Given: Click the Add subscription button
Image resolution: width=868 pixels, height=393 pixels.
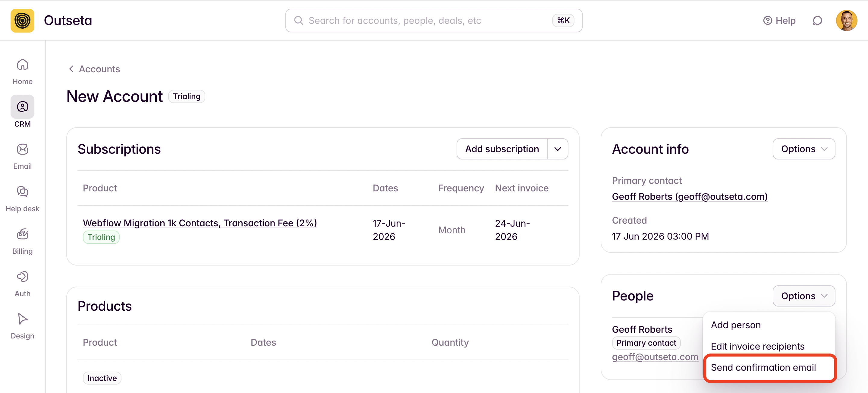Looking at the screenshot, I should tap(502, 149).
